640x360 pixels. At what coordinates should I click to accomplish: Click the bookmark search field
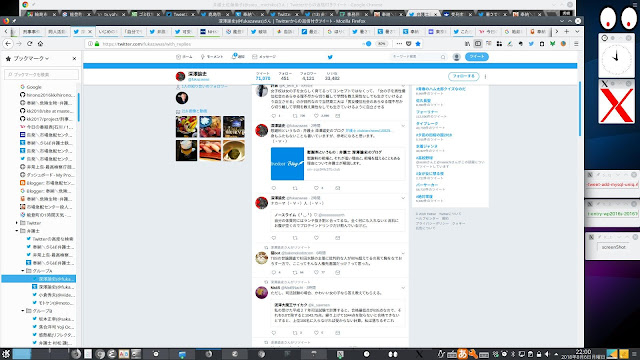tap(41, 74)
